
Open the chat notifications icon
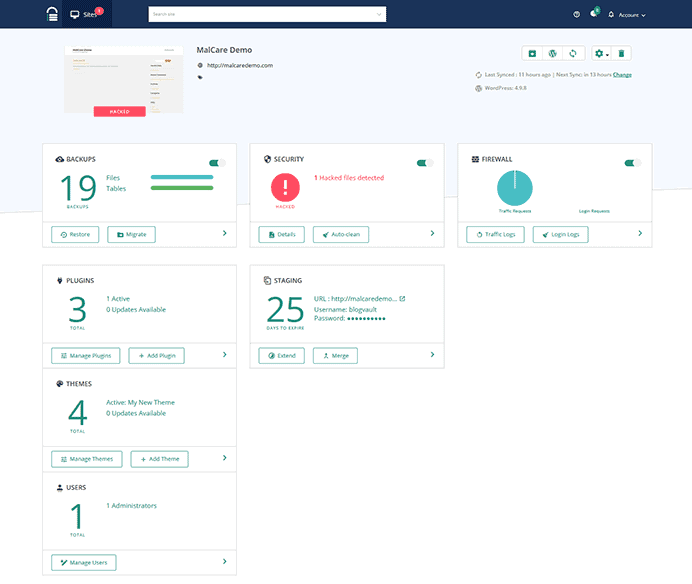tap(594, 14)
